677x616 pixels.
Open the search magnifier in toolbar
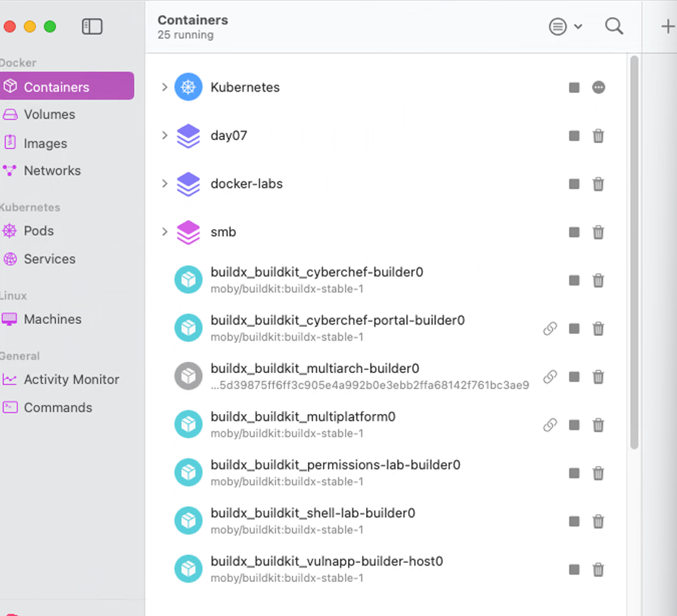coord(613,26)
